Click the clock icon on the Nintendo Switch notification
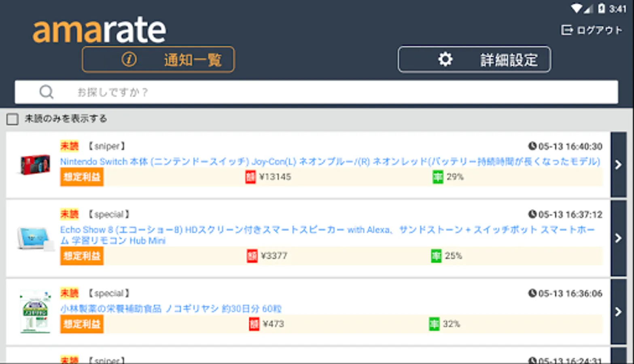Image resolution: width=634 pixels, height=364 pixels. click(532, 146)
